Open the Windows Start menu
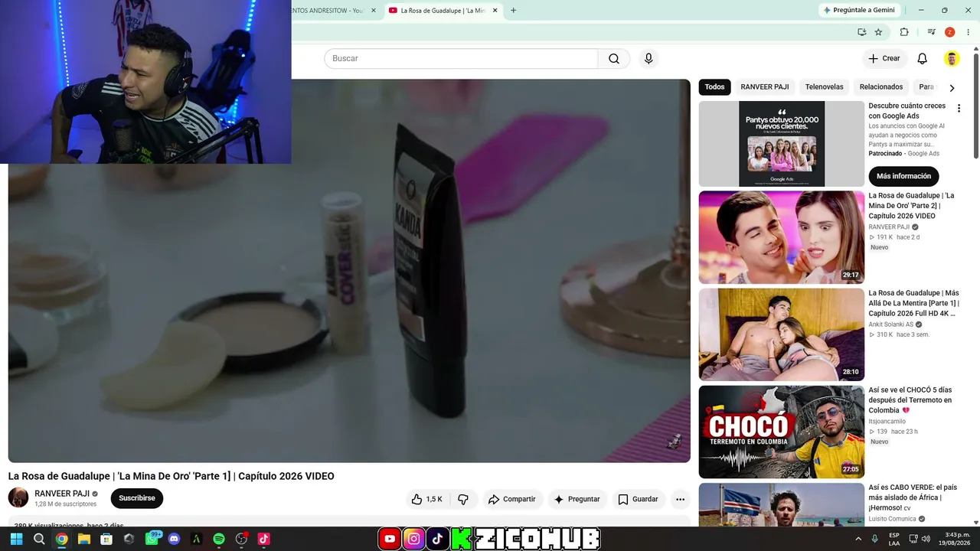The width and height of the screenshot is (980, 551). pos(16,539)
